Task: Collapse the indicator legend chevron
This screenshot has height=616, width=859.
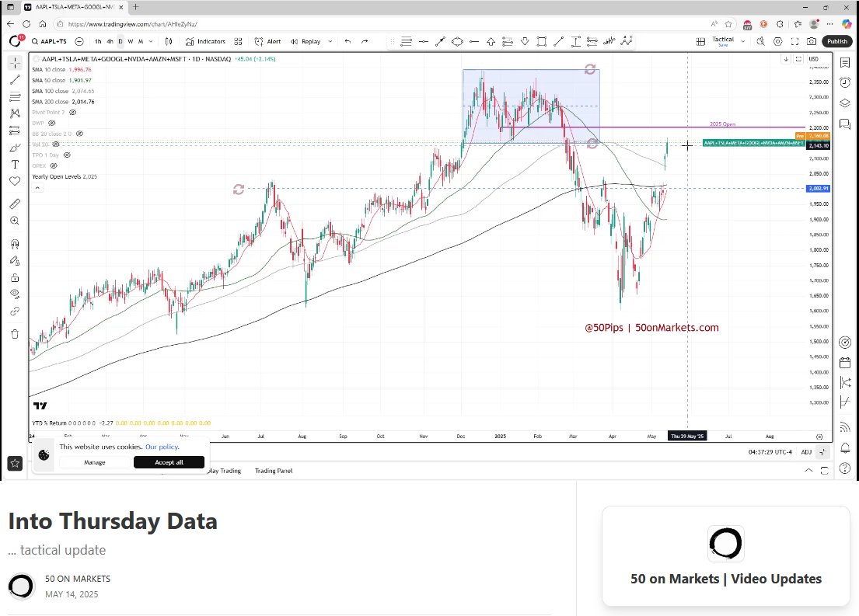Action: tap(37, 188)
